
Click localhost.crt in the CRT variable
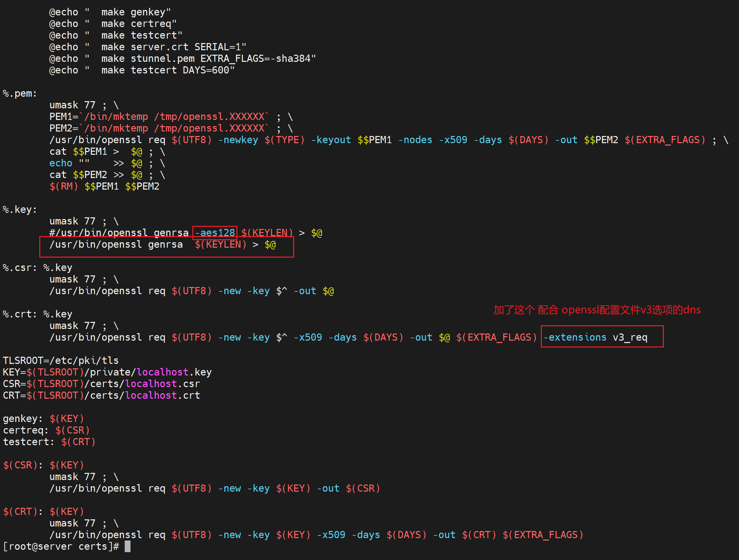click(x=163, y=396)
